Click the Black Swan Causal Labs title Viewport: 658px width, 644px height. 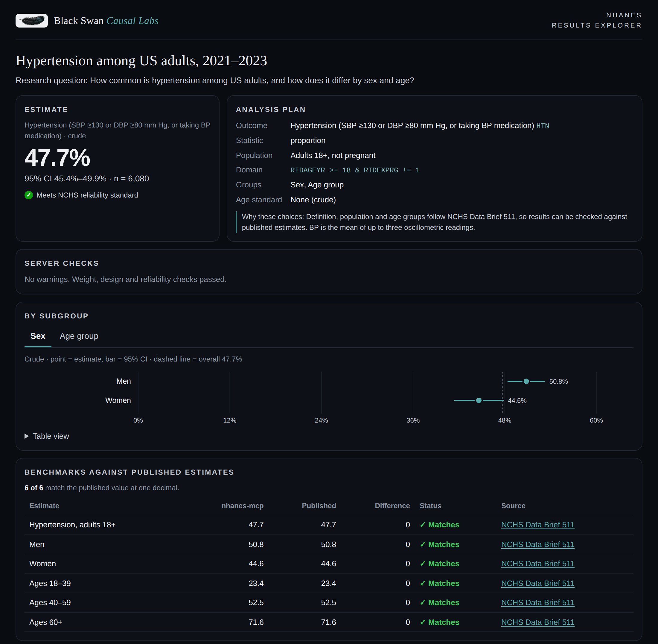[x=106, y=21]
